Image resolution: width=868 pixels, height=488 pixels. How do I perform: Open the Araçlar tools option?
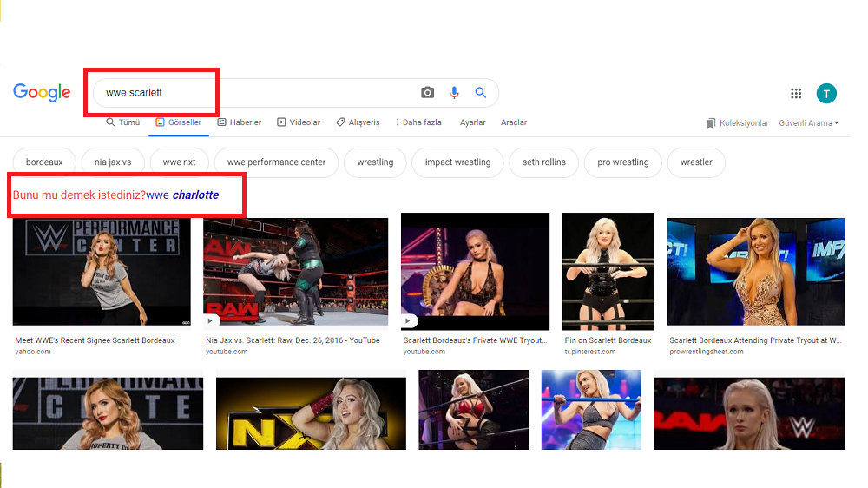click(514, 122)
